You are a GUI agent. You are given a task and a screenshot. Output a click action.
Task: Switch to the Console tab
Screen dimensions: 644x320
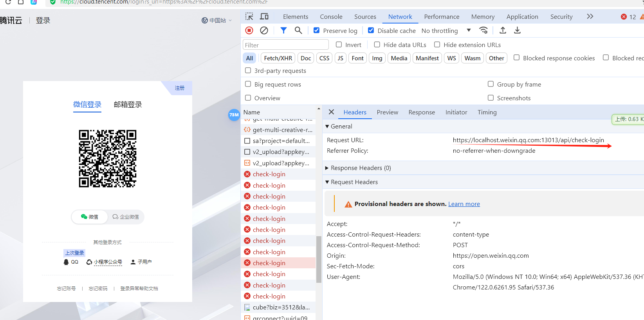(x=331, y=16)
